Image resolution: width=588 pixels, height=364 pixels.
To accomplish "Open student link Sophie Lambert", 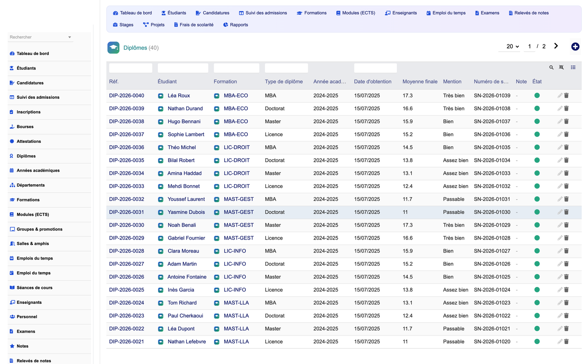I will tap(186, 135).
